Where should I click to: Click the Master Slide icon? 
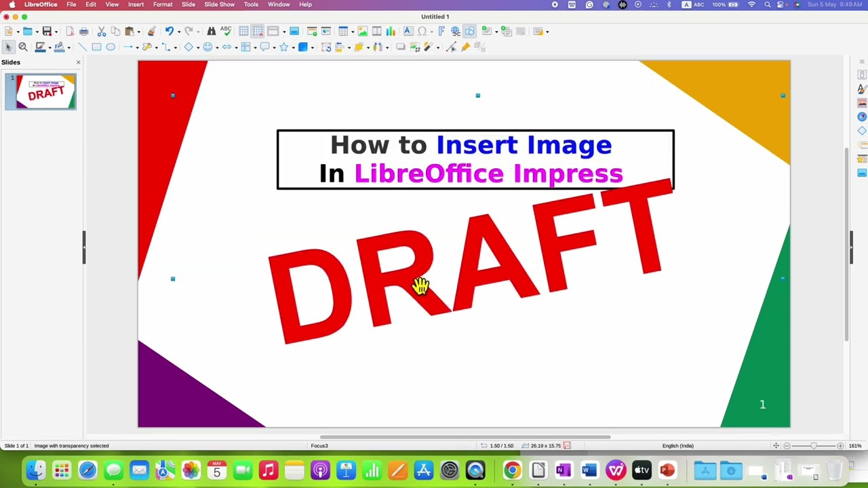tap(294, 31)
